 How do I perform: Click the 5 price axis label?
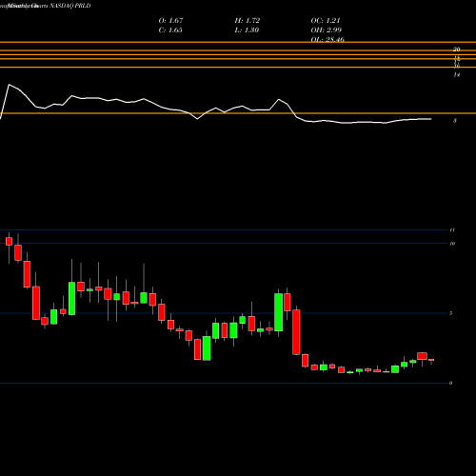click(450, 313)
